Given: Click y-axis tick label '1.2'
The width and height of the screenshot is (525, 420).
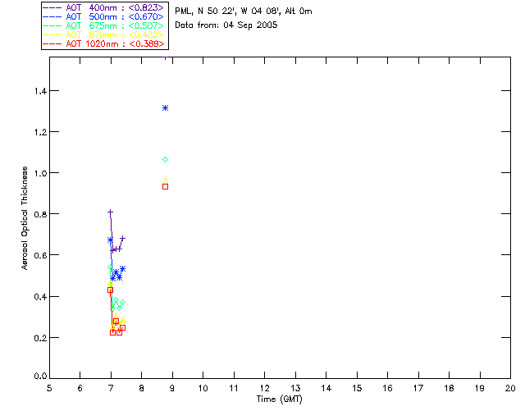Looking at the screenshot, I should 40,132.
